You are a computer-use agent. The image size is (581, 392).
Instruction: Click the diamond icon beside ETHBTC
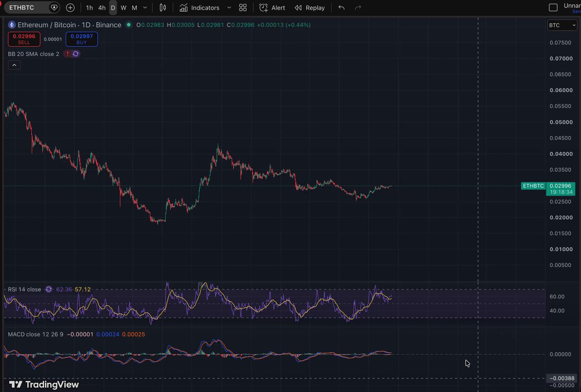tap(54, 8)
